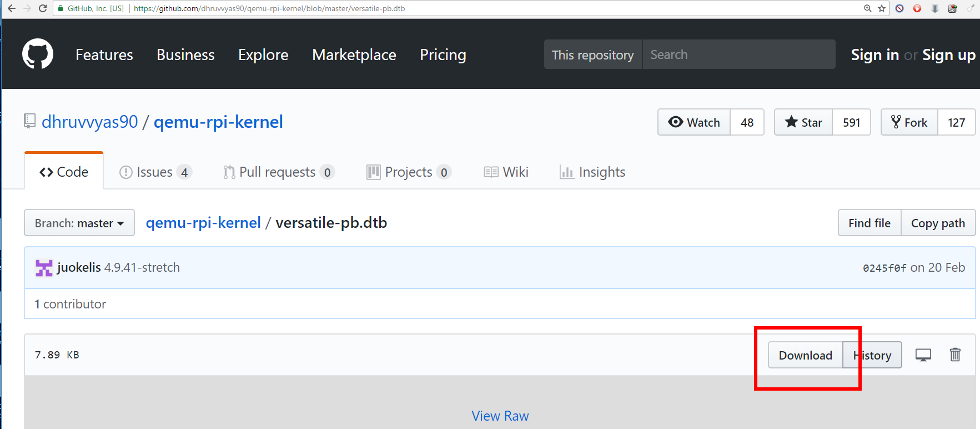
Task: Reload the page with the refresh icon
Action: click(x=43, y=8)
